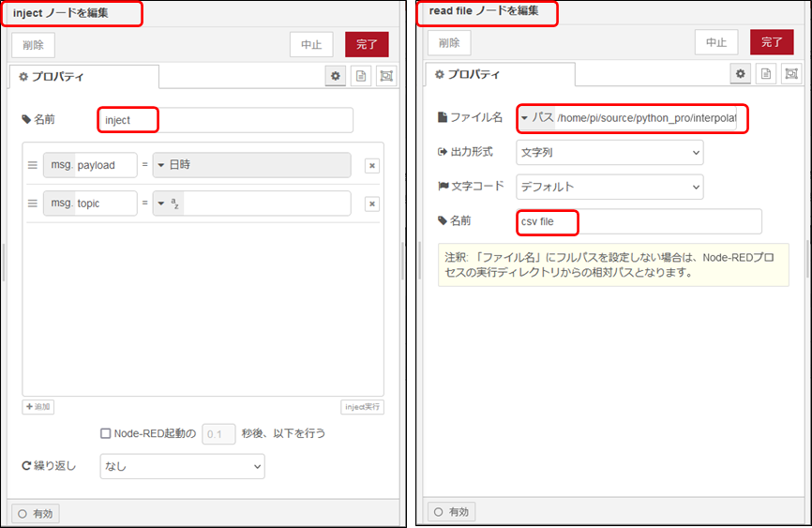812x528 pixels.
Task: Open node settings gear icon in read file panel
Action: (x=741, y=73)
